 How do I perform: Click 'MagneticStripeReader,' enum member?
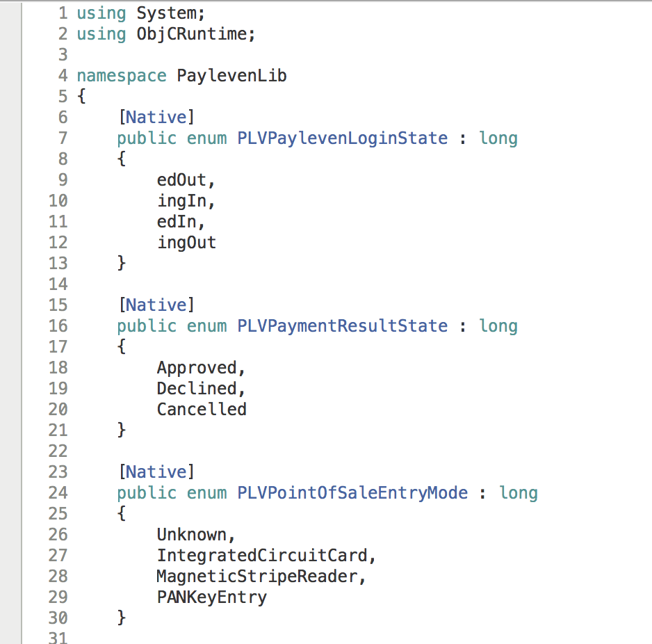261,577
